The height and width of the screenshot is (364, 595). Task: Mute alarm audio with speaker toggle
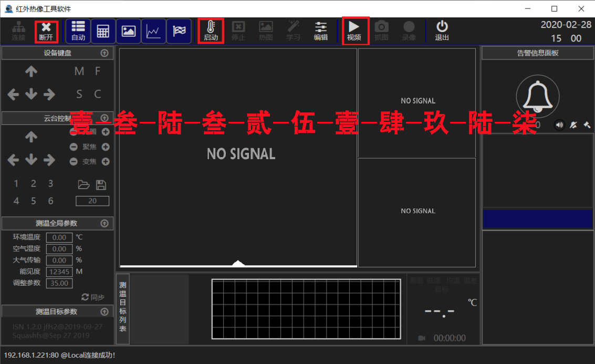(559, 124)
